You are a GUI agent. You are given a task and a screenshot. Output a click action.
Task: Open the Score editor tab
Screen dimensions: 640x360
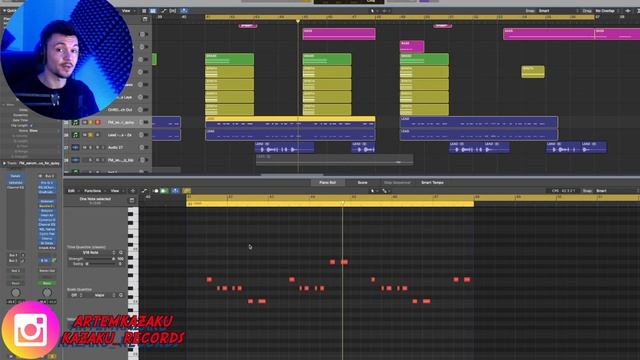[362, 182]
